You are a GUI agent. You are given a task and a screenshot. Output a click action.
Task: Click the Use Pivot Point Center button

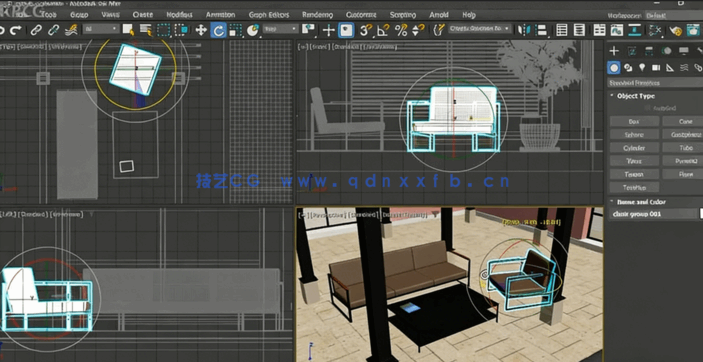click(308, 30)
